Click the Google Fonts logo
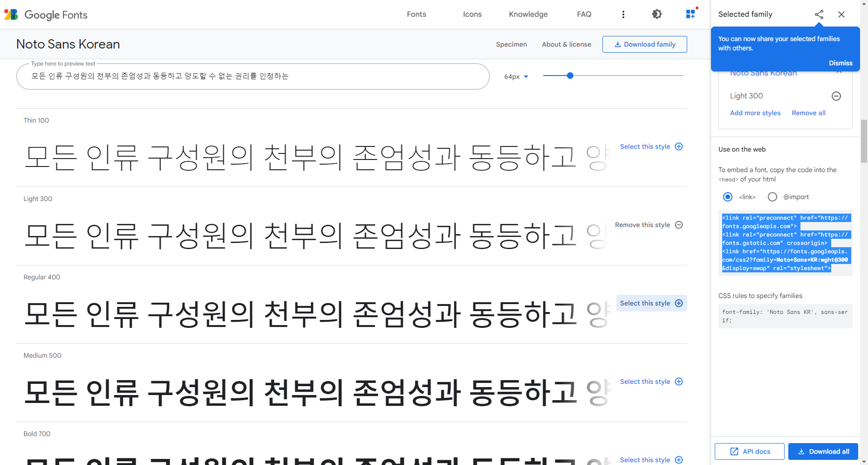Image resolution: width=868 pixels, height=465 pixels. coord(46,14)
